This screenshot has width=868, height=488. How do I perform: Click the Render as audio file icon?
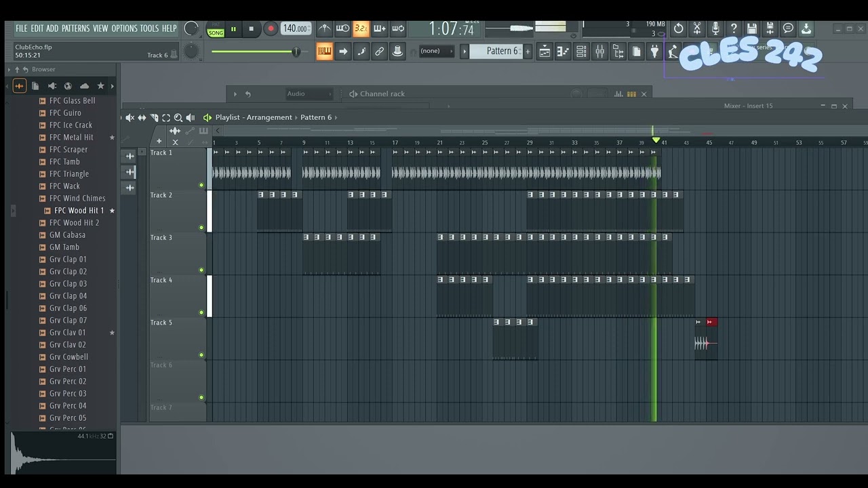pos(770,28)
